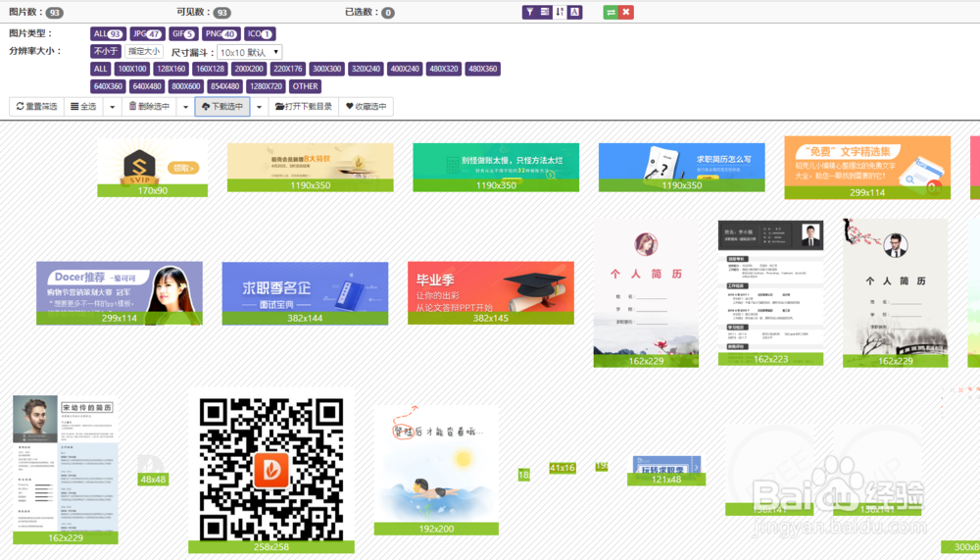
Task: Click 打开下载目录 open download folder
Action: click(304, 106)
